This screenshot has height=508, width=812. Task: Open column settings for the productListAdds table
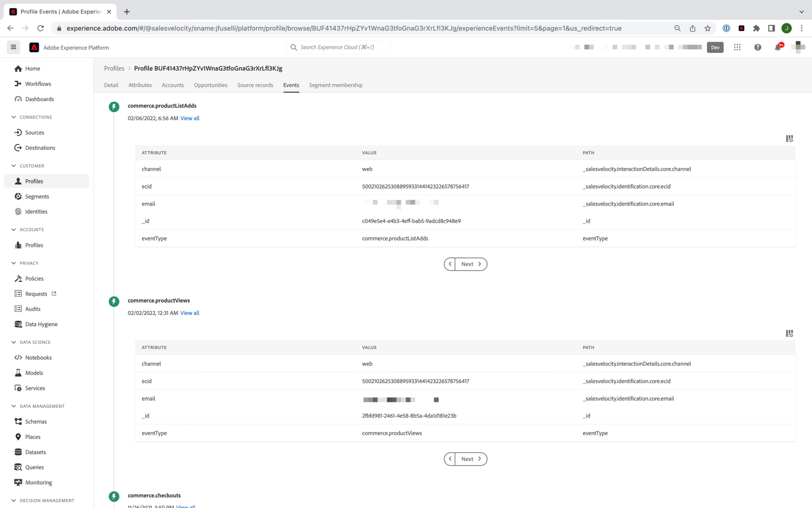pos(789,139)
